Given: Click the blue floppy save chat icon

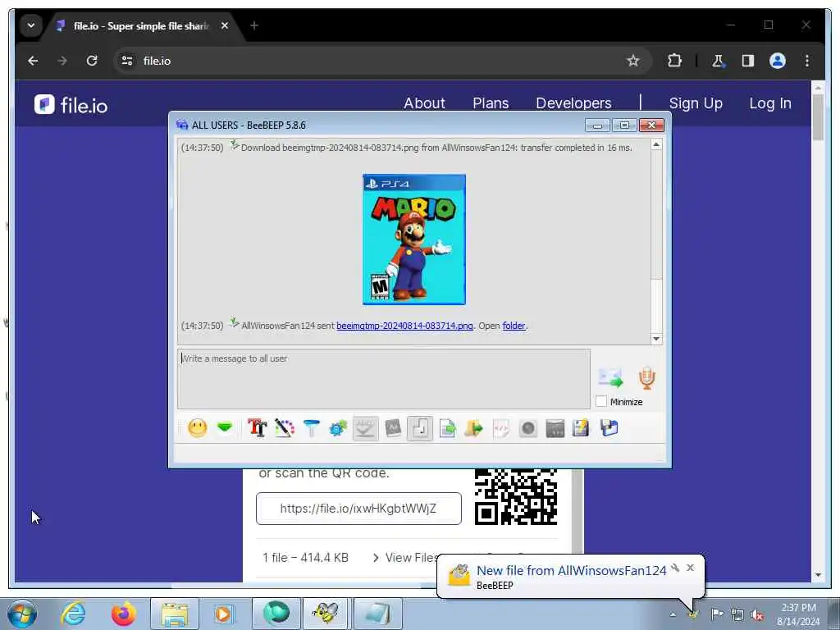Looking at the screenshot, I should tap(609, 428).
